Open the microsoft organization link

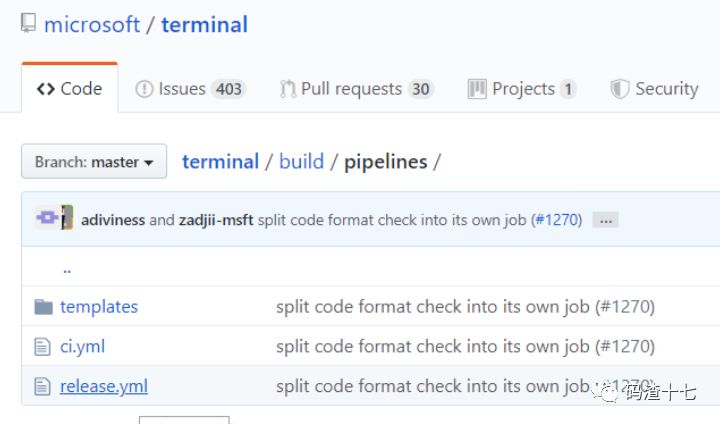point(92,24)
